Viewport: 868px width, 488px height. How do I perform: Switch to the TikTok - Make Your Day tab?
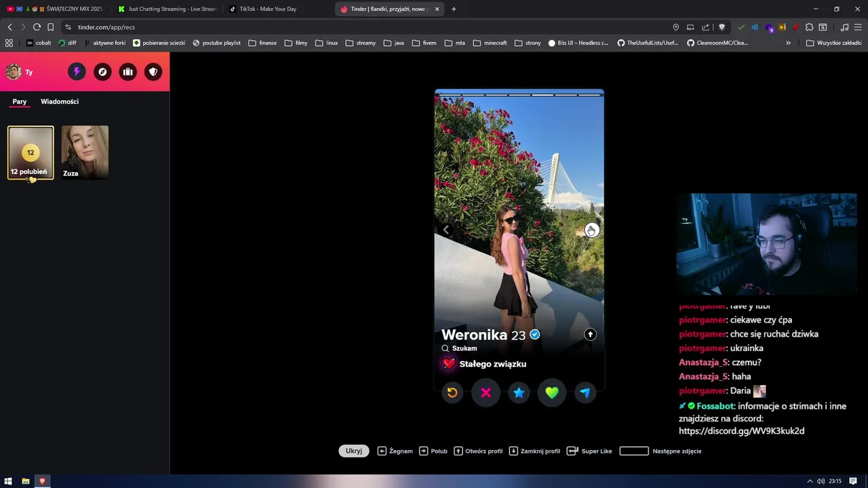(276, 9)
